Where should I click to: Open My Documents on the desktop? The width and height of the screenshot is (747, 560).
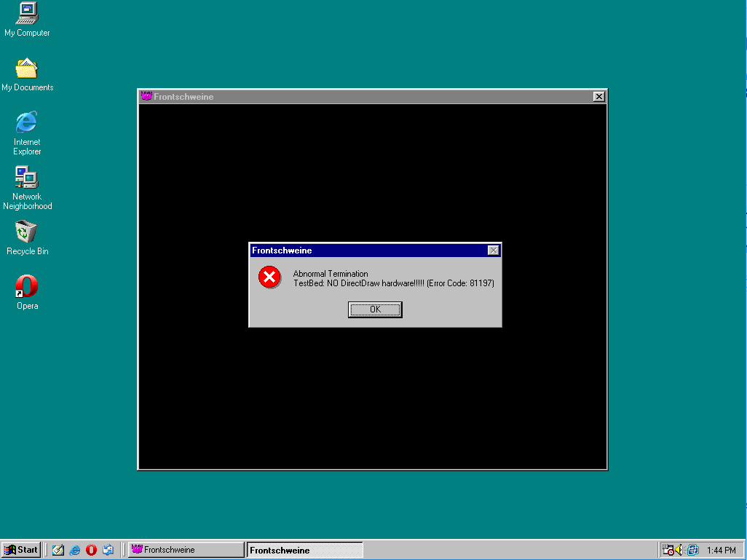click(27, 68)
